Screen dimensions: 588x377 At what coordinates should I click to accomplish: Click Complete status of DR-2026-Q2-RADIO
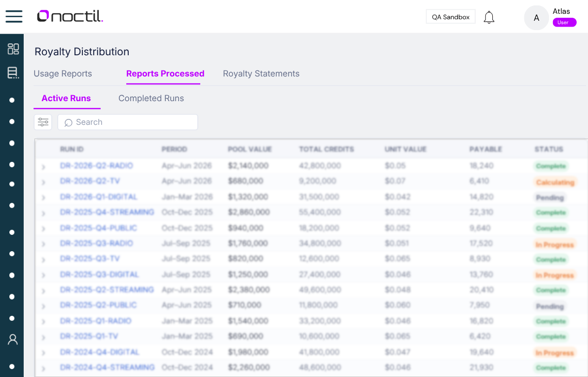click(x=551, y=166)
